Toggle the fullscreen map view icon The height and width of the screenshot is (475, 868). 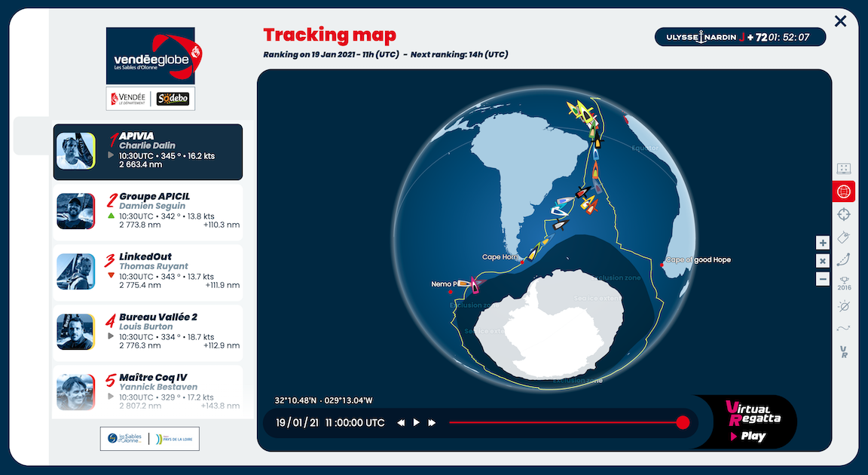point(844,168)
